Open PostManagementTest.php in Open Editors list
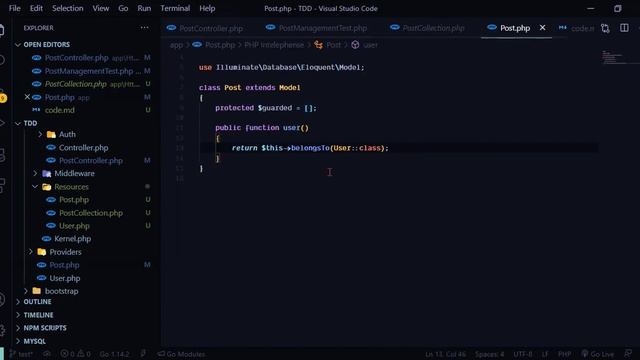This screenshot has width=640, height=360. click(89, 71)
